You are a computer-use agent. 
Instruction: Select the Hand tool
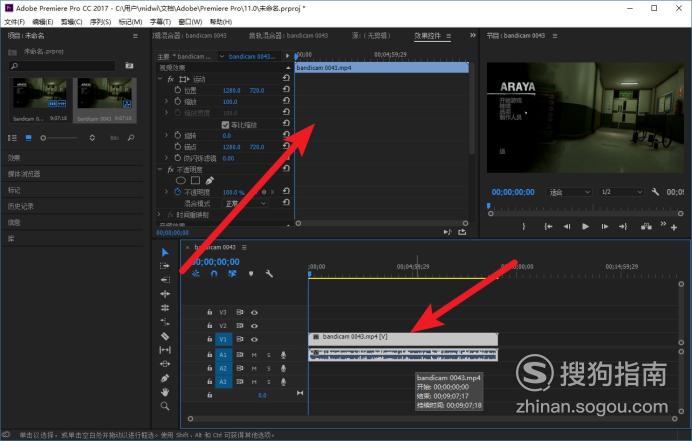pyautogui.click(x=165, y=392)
